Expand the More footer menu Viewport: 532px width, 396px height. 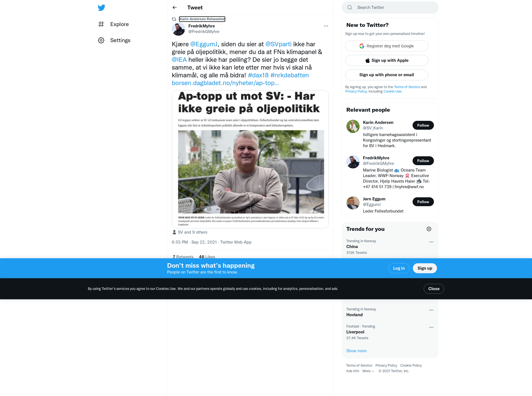(x=368, y=371)
